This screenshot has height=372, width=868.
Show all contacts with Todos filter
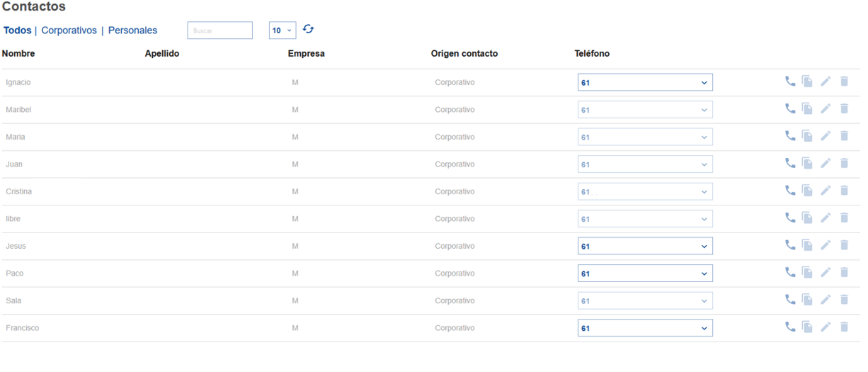tap(18, 30)
